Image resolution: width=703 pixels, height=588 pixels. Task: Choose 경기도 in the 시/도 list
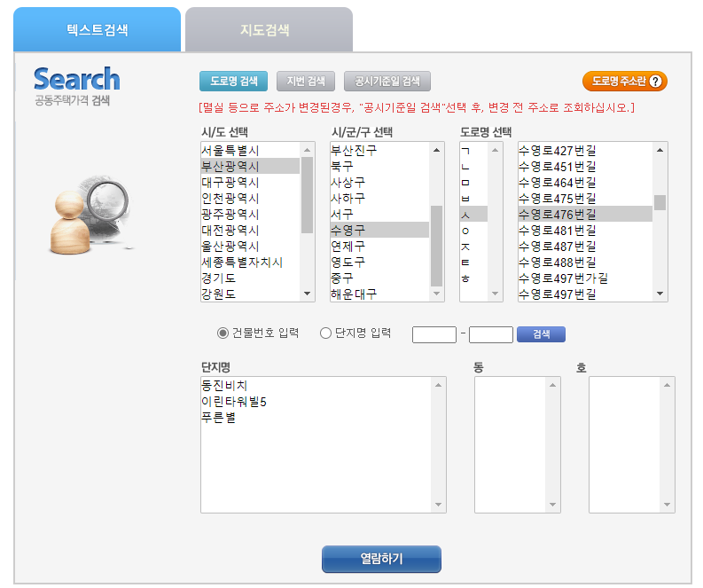250,278
